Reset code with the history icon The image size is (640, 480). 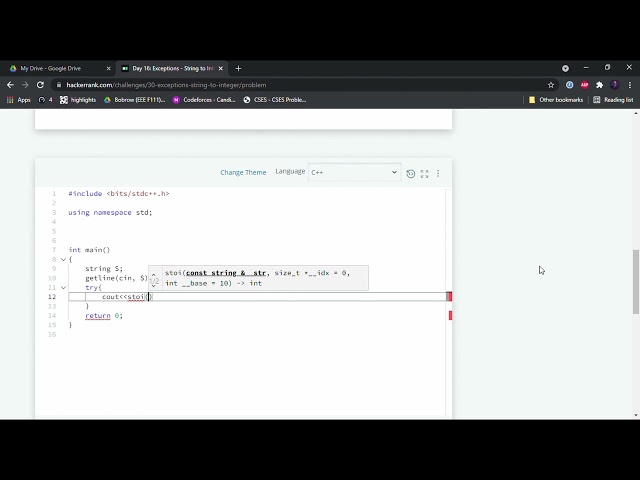point(411,173)
